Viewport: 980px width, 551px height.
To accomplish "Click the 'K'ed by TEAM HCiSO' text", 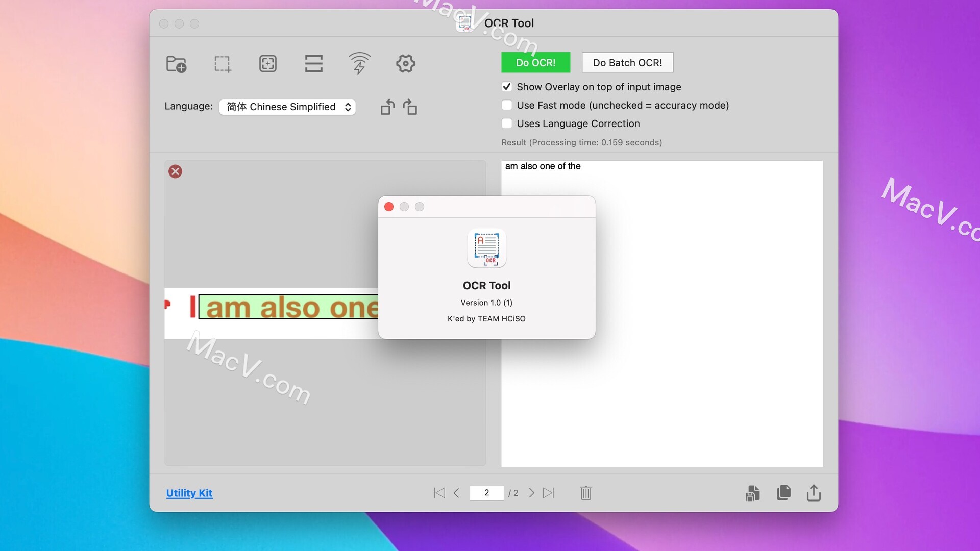I will pos(486,319).
